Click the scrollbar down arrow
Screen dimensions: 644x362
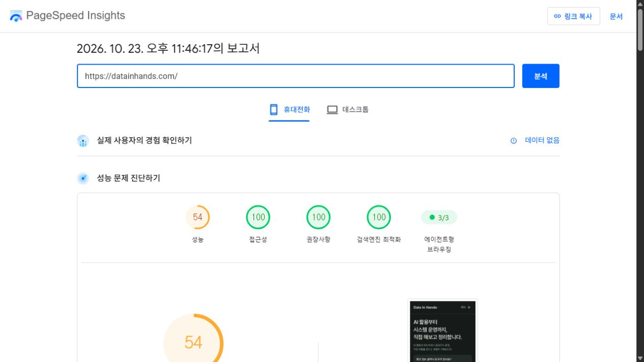click(x=640, y=358)
